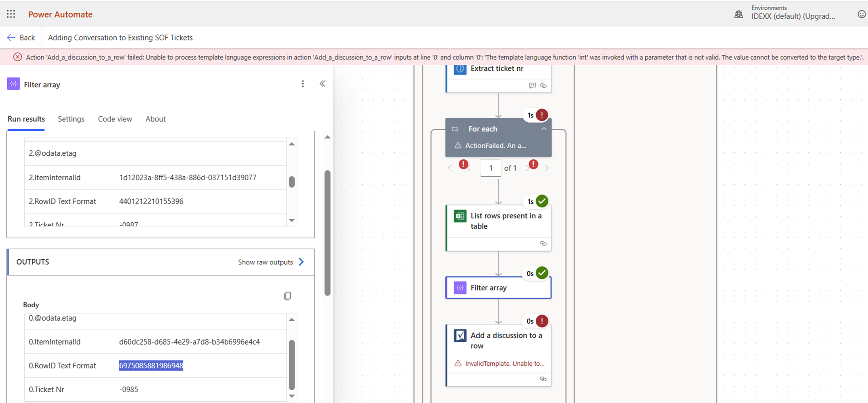This screenshot has height=403, width=868.
Task: Click the For each loop icon
Action: 455,129
